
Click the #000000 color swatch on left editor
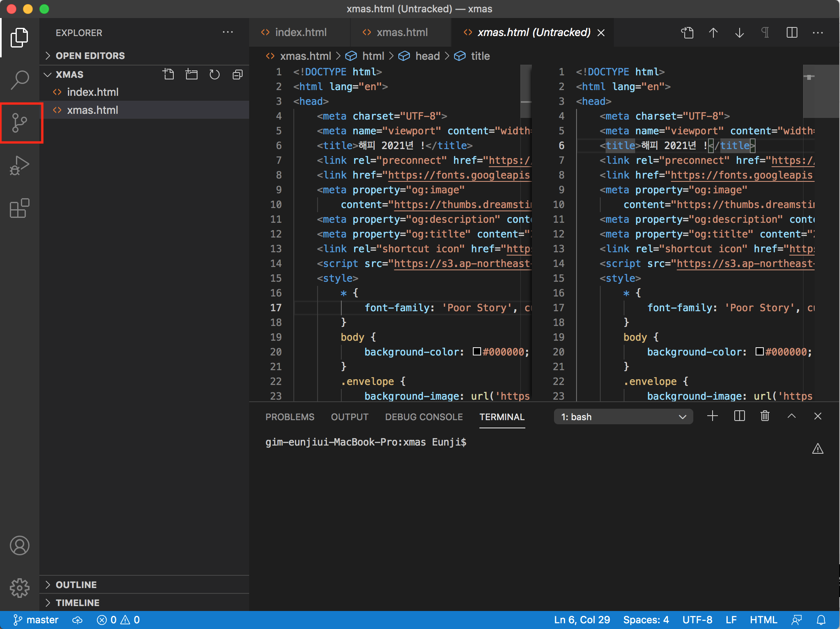(477, 352)
